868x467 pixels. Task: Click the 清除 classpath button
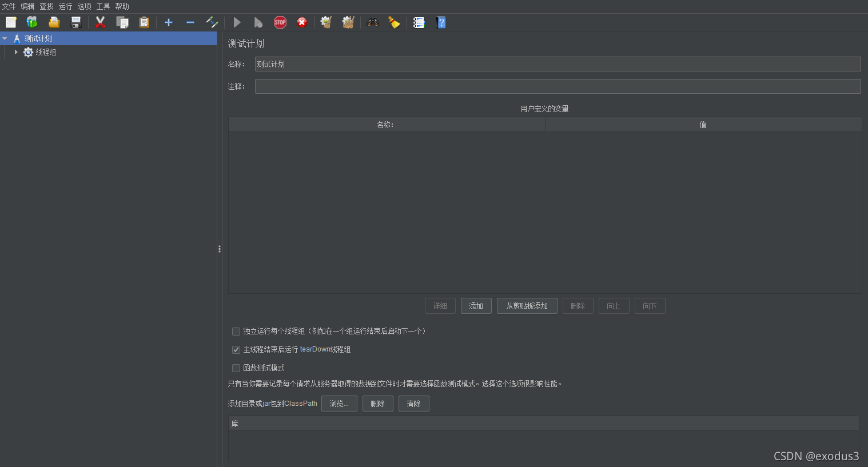pyautogui.click(x=414, y=404)
